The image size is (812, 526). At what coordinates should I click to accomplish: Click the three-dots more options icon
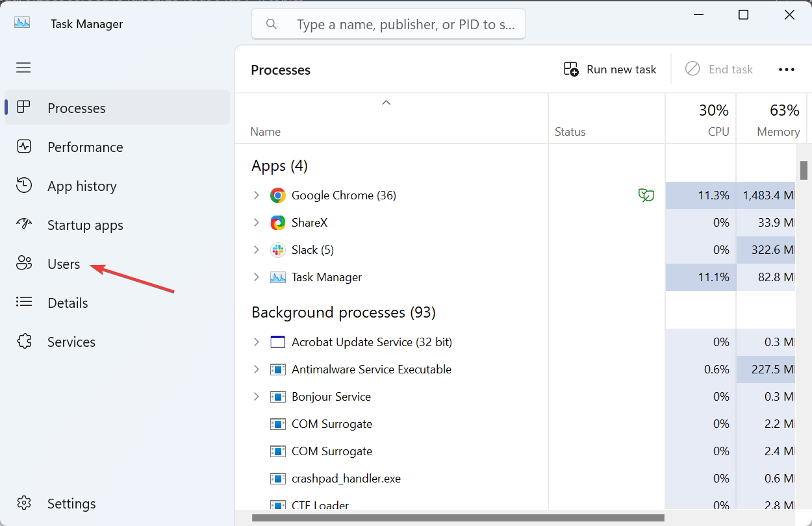click(786, 69)
